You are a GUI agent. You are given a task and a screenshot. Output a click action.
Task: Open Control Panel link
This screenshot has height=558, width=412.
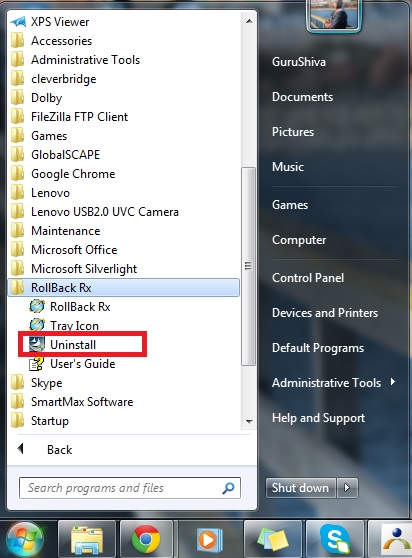click(308, 278)
